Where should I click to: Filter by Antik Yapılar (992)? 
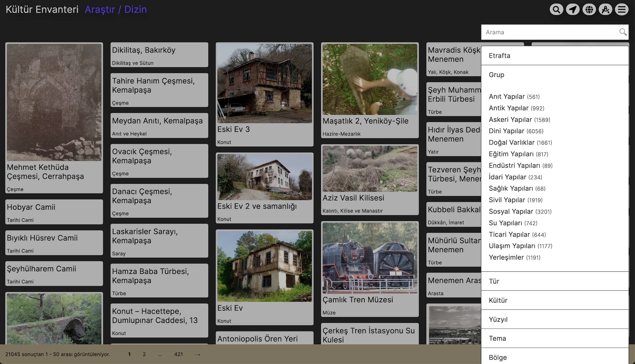pyautogui.click(x=517, y=108)
